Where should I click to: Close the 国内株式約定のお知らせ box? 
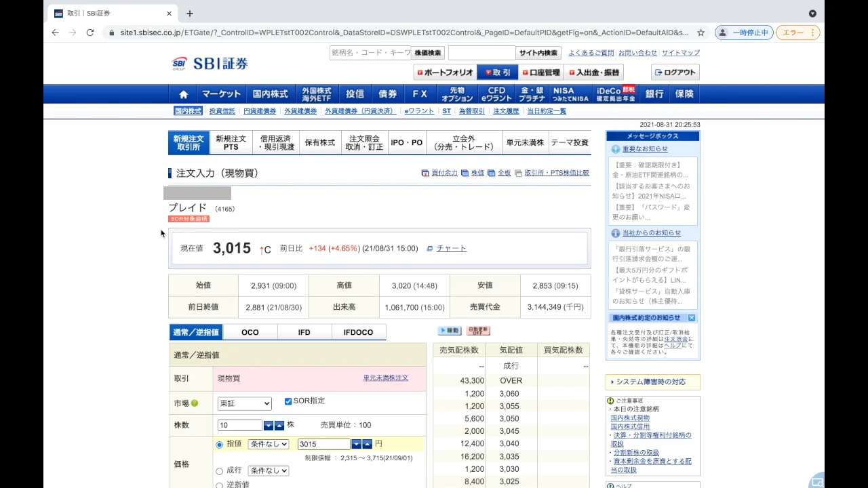coord(692,318)
